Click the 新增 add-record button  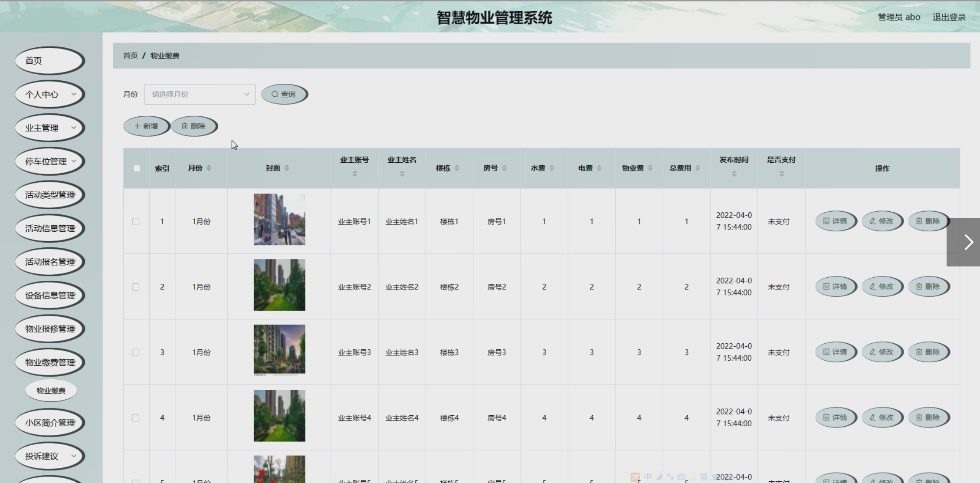coord(146,126)
